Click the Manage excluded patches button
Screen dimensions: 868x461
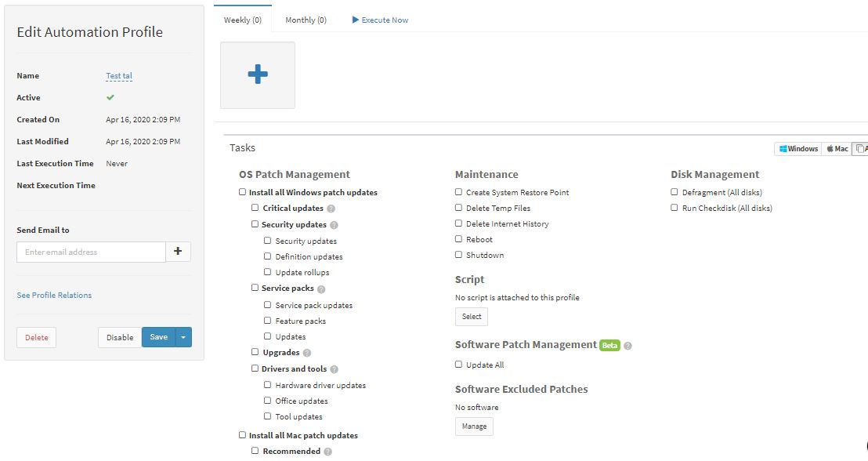474,427
